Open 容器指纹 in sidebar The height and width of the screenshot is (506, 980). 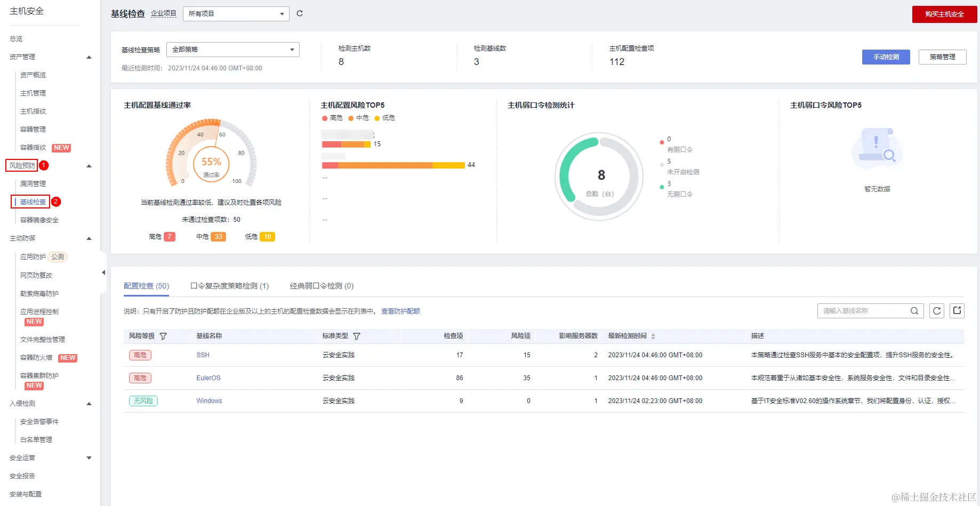click(33, 148)
